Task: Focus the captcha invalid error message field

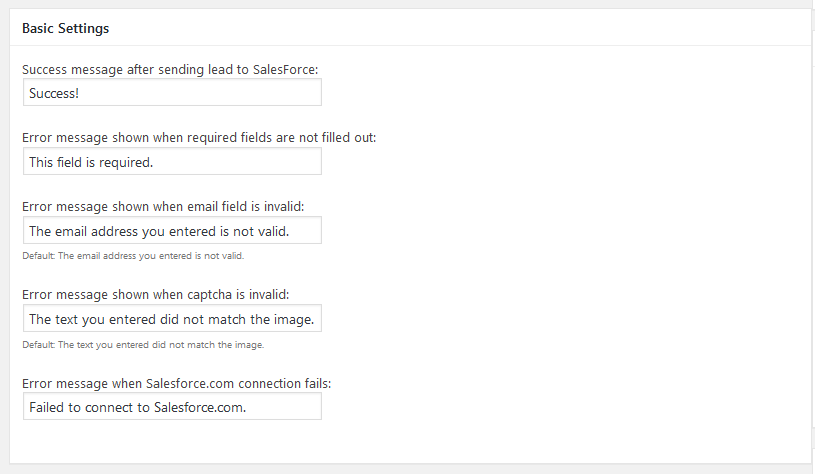Action: (172, 319)
